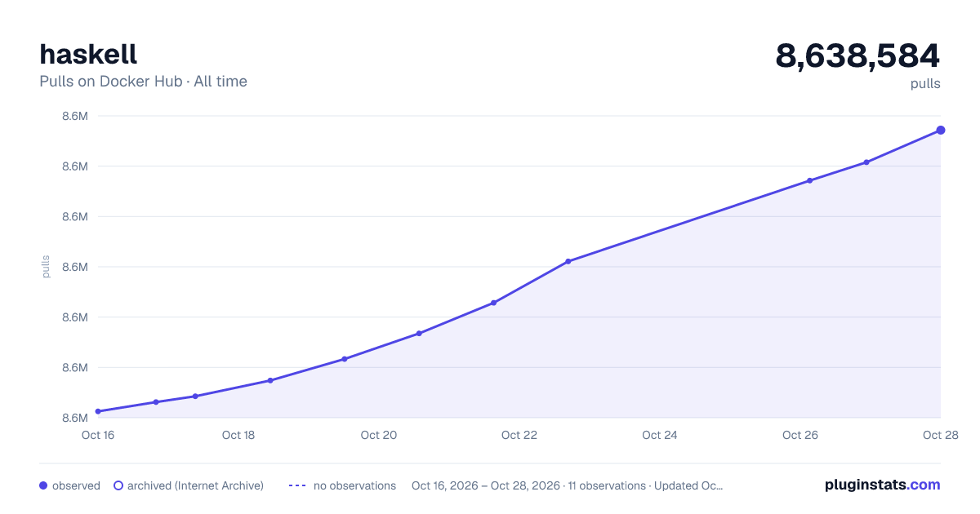The width and height of the screenshot is (980, 514).
Task: Click the Oct 26 axis label
Action: pos(800,435)
